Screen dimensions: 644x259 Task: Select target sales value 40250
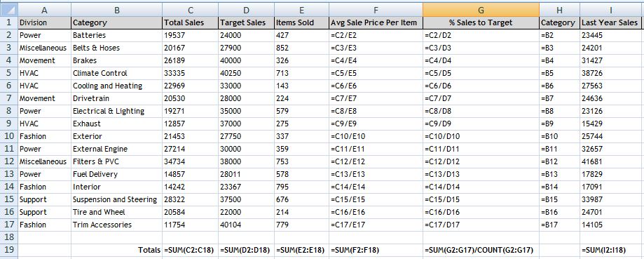[246, 73]
